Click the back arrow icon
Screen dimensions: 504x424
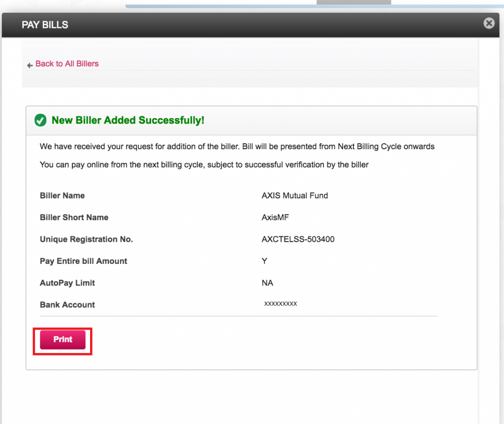pyautogui.click(x=30, y=65)
